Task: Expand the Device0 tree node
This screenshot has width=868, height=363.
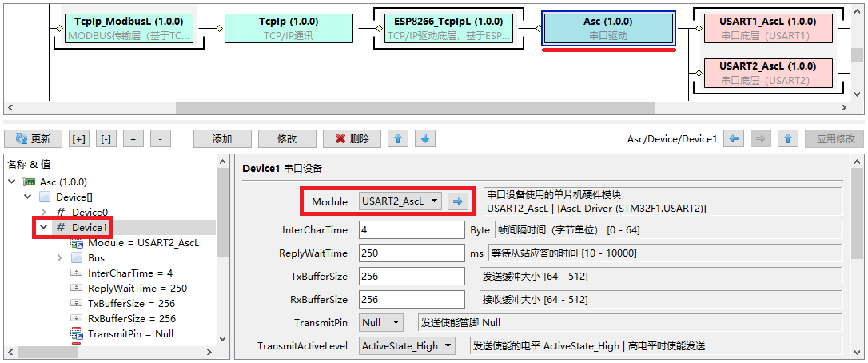Action: (44, 212)
